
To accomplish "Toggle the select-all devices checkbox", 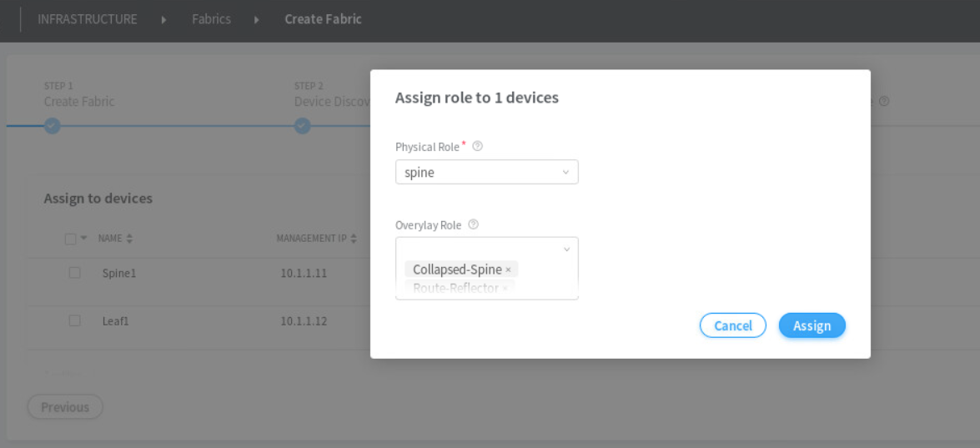I will 71,239.
